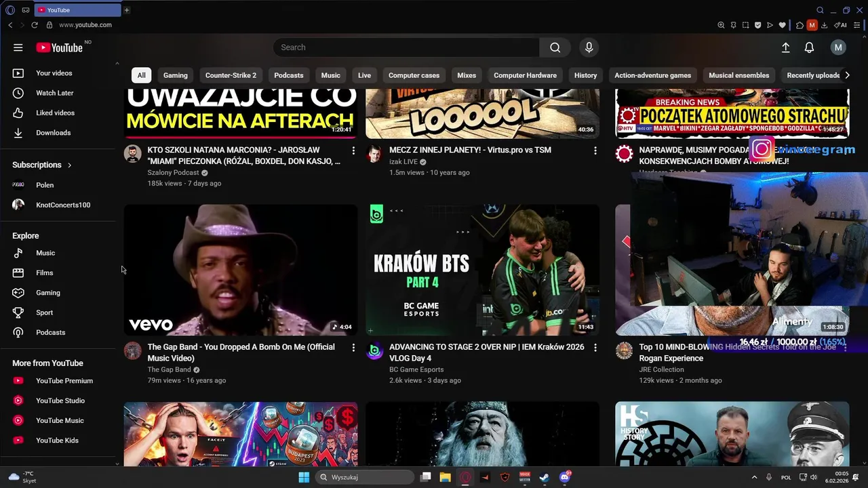
Task: Click the YouTube search input field
Action: pos(407,47)
